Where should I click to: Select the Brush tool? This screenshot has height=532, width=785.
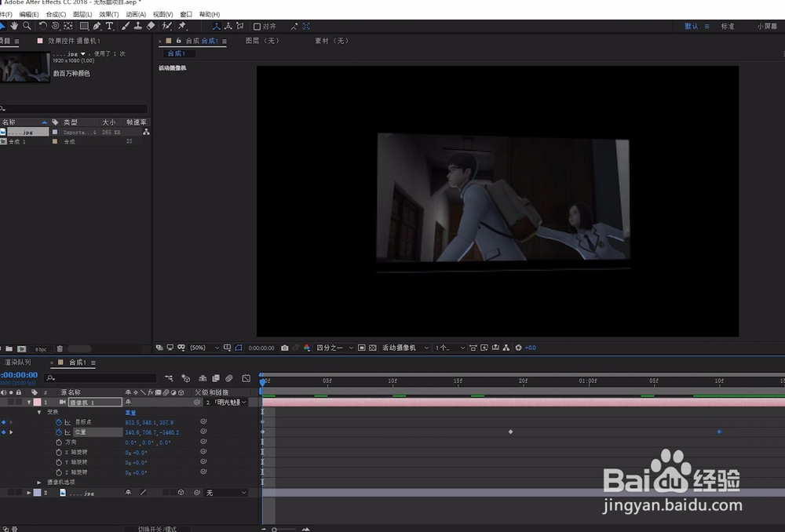point(125,26)
